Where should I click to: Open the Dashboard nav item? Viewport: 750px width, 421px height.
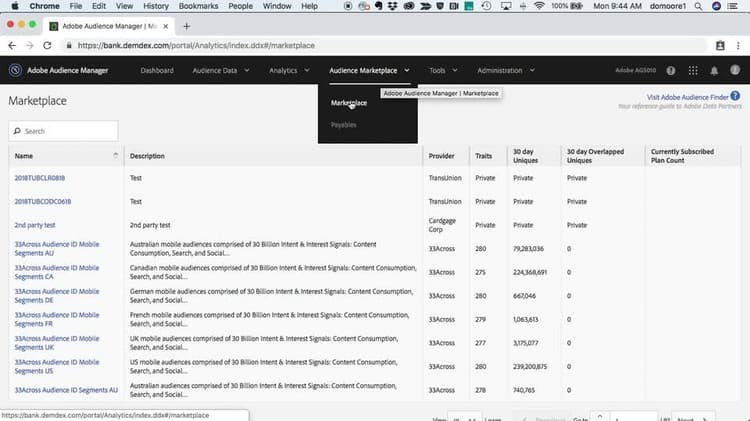[157, 70]
